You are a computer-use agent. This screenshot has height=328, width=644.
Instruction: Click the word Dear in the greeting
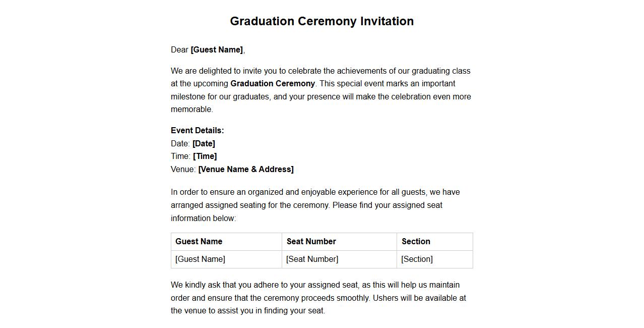click(x=179, y=50)
